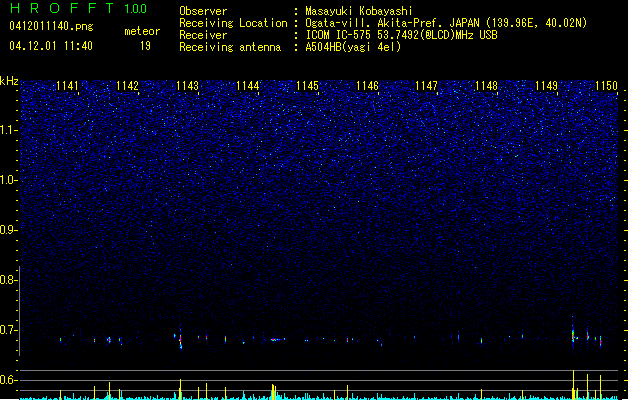629x400 pixels.
Task: Click the 1150 time axis label
Action: click(x=606, y=86)
